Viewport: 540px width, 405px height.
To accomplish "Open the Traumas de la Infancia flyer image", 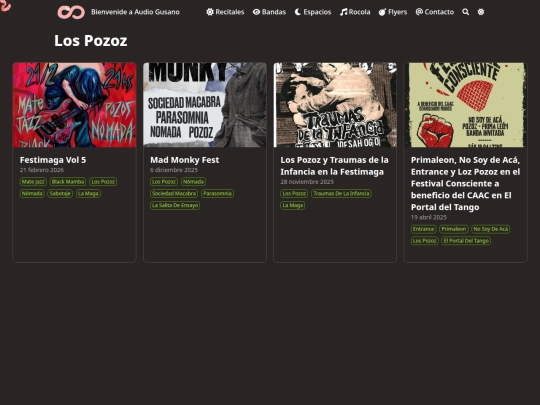I will (x=335, y=105).
